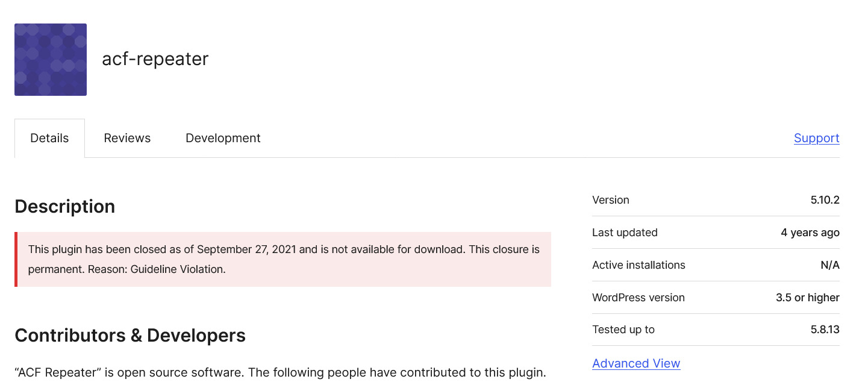Click the tested version 5.8.13
The height and width of the screenshot is (382, 868).
[x=824, y=330]
